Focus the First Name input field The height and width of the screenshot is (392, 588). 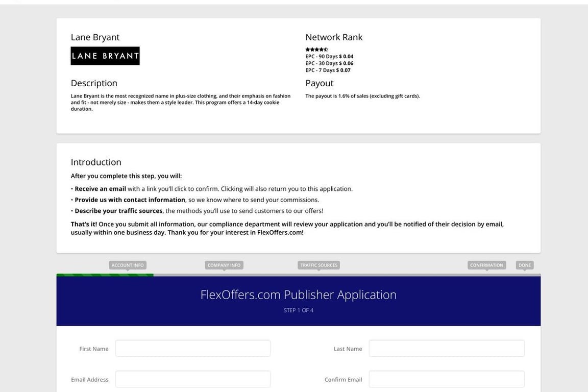click(x=193, y=349)
